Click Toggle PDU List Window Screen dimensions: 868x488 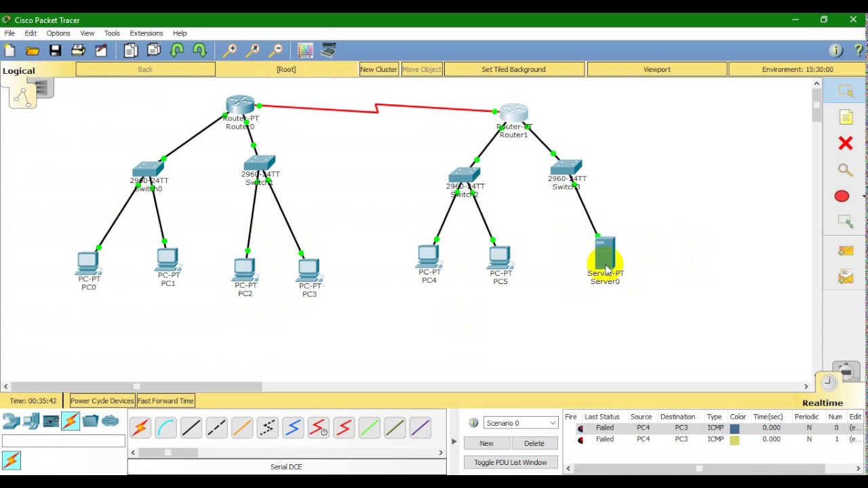(x=511, y=462)
